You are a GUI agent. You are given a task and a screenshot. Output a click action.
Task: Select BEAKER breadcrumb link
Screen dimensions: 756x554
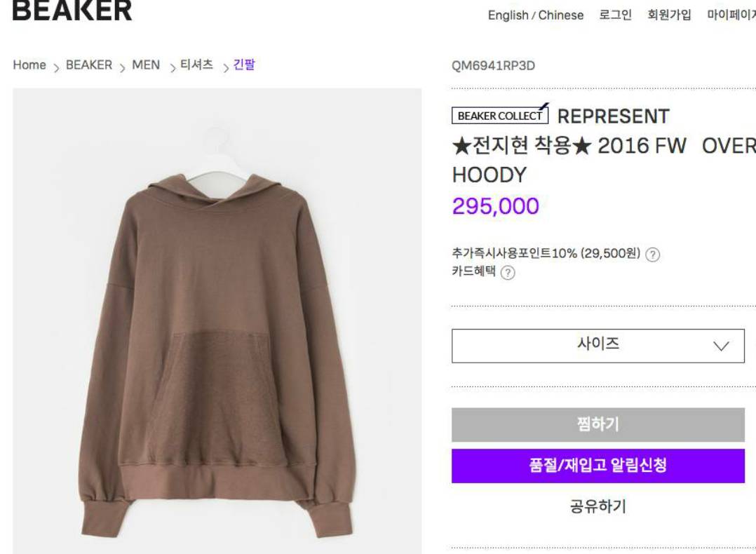88,65
